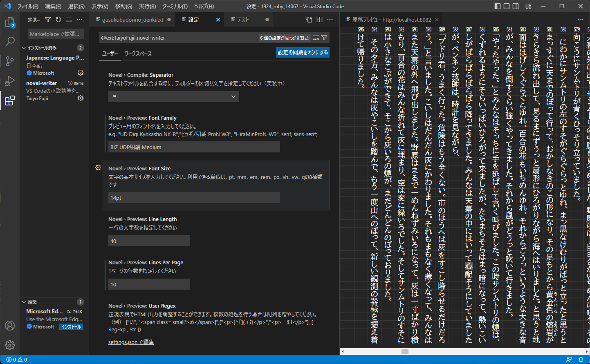
Task: Open the 表示 menu
Action: coord(100,6)
